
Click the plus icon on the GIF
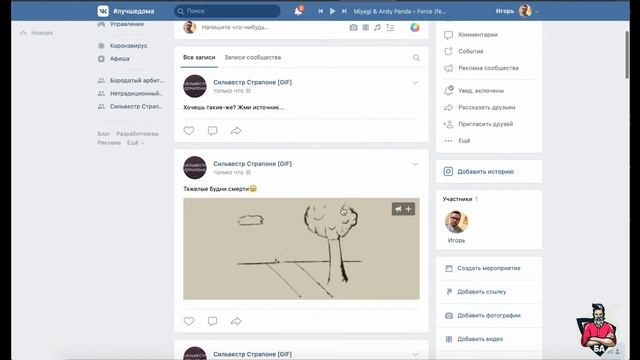tap(409, 209)
